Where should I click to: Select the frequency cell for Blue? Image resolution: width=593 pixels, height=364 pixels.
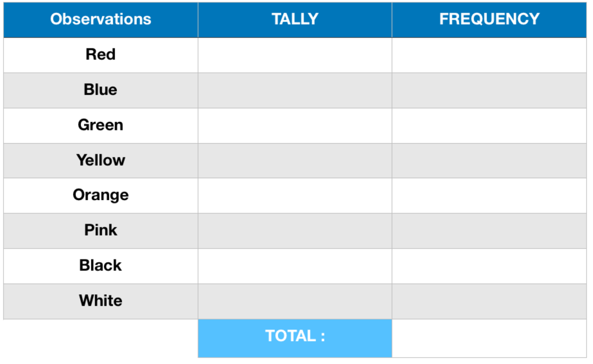coord(489,90)
